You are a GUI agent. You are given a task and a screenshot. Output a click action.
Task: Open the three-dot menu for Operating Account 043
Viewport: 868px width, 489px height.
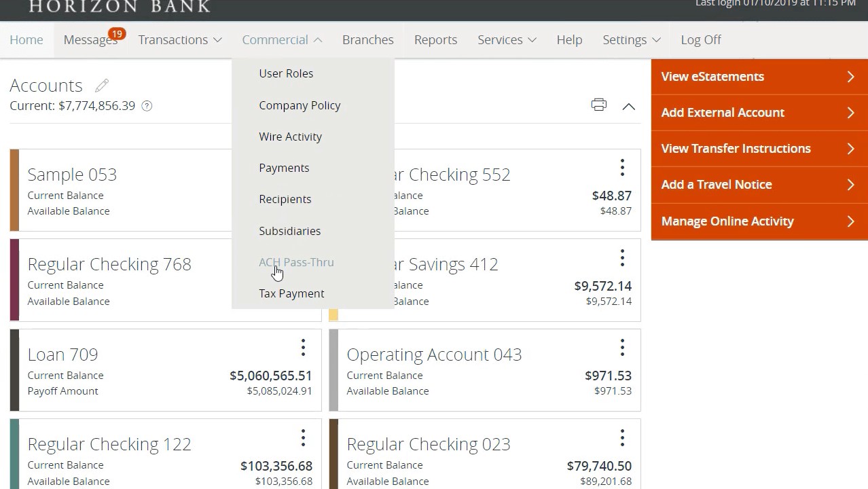(x=621, y=348)
